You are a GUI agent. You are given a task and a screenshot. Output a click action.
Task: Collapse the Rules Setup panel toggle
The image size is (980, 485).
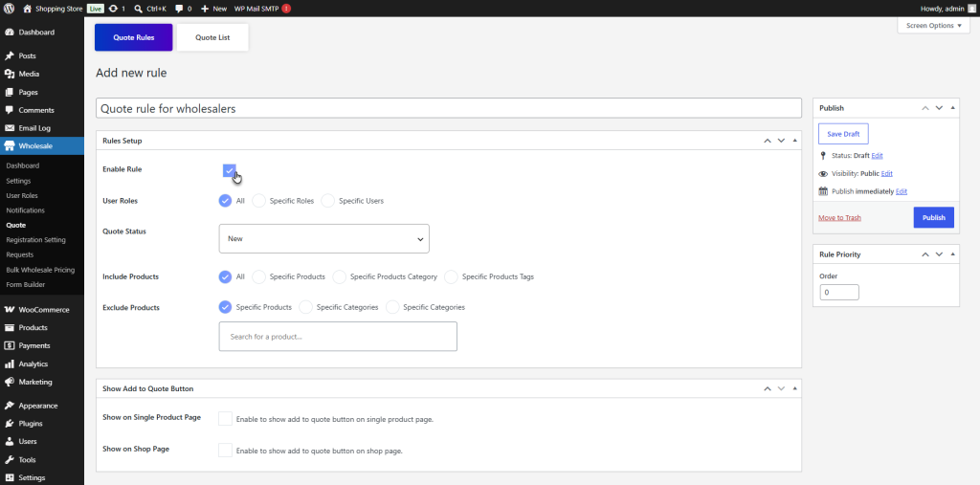[795, 141]
